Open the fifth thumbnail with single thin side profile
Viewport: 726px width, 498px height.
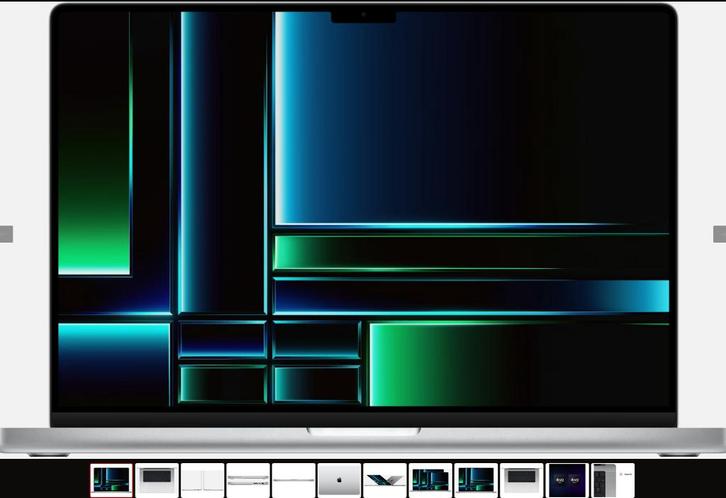tap(293, 480)
